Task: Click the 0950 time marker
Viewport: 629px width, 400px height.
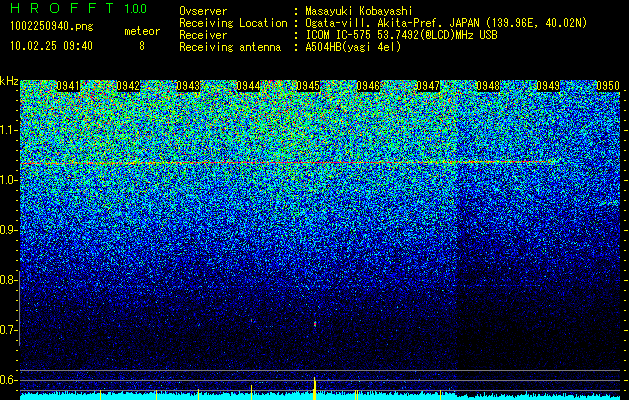Action: (x=608, y=86)
